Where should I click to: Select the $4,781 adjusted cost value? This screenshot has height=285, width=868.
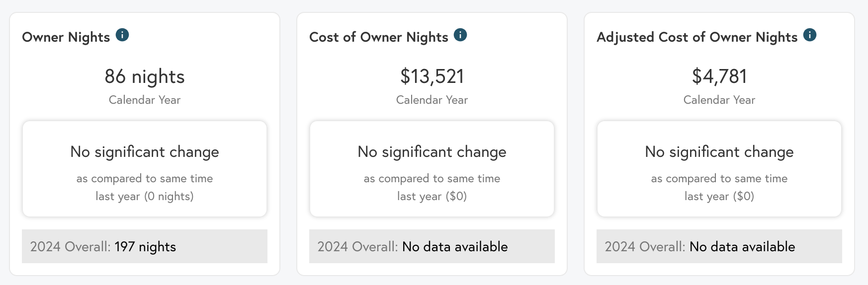pos(719,76)
